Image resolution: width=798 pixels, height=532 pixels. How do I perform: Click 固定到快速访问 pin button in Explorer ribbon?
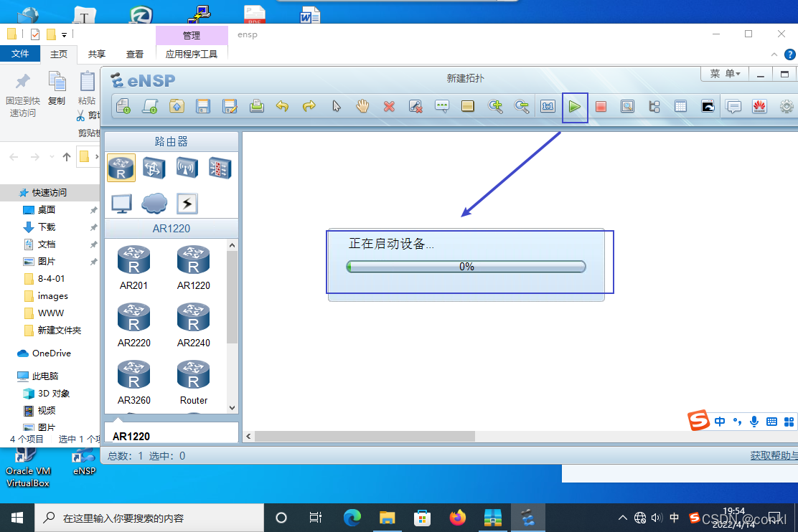point(23,95)
